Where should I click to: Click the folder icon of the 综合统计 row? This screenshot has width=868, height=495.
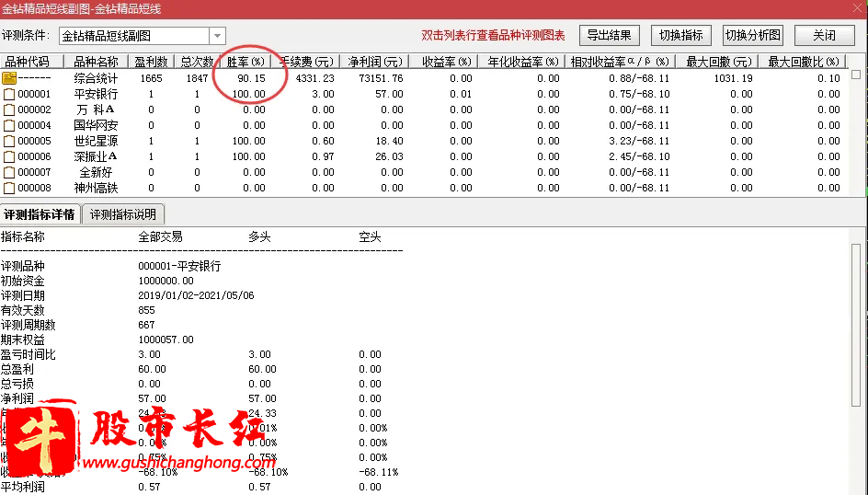click(x=9, y=78)
